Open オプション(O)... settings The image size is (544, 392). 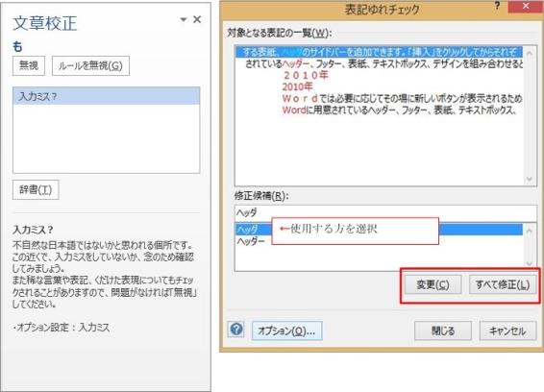click(x=286, y=331)
